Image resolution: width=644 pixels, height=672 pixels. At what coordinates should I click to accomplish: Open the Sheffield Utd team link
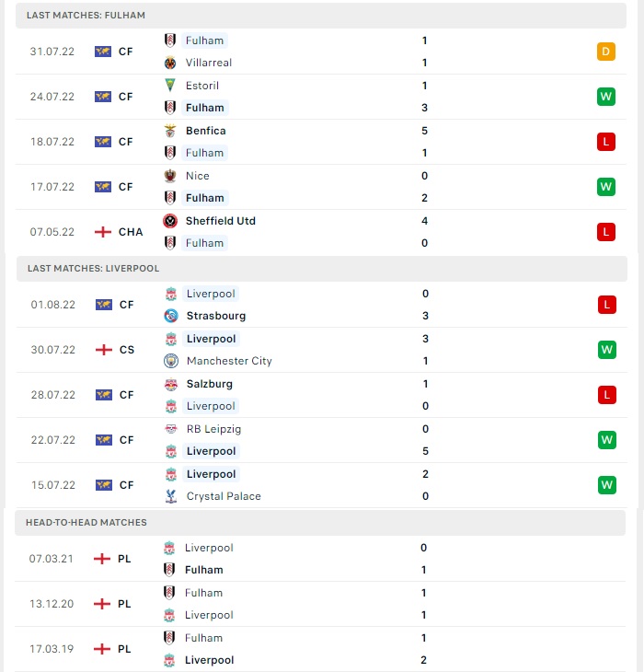(x=221, y=221)
